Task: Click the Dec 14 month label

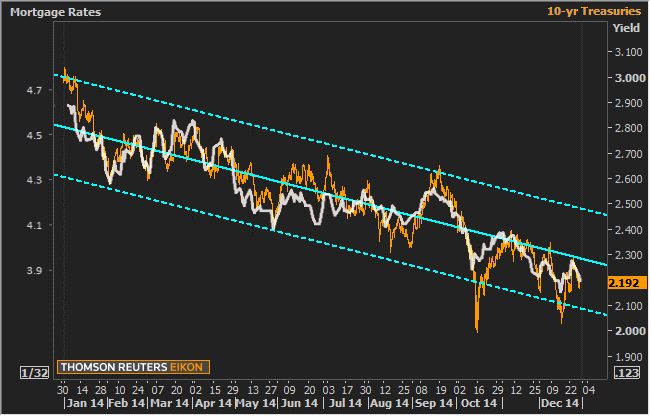Action: [x=560, y=404]
